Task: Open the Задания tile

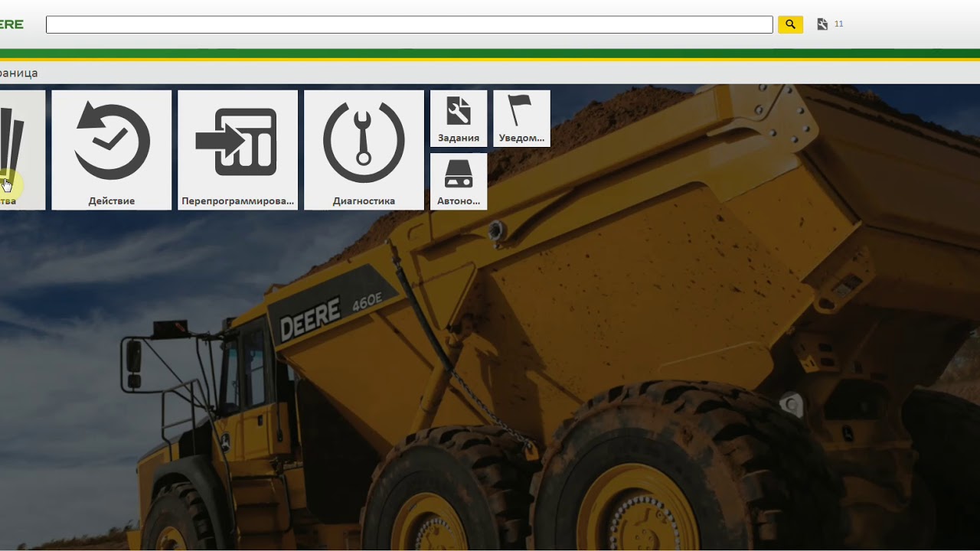Action: 459,119
